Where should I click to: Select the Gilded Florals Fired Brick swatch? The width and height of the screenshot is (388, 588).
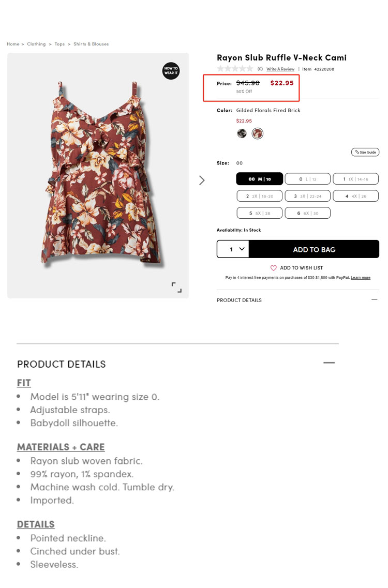[258, 133]
